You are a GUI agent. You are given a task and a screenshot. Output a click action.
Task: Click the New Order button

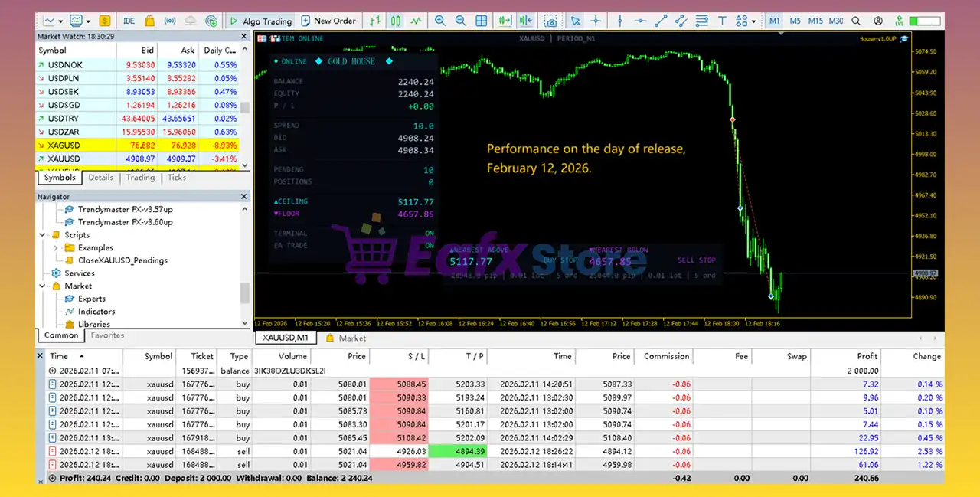[328, 21]
